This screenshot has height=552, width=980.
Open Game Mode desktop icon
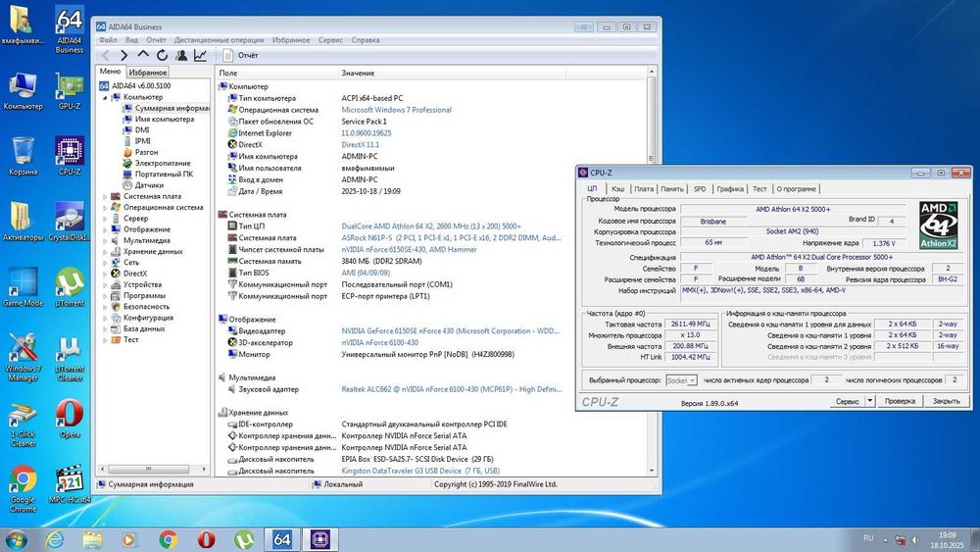(24, 287)
